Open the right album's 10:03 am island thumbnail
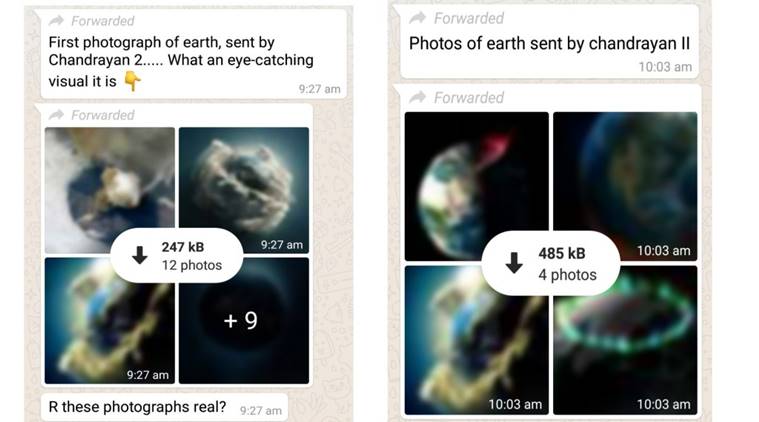This screenshot has height=422, width=759. (x=477, y=340)
